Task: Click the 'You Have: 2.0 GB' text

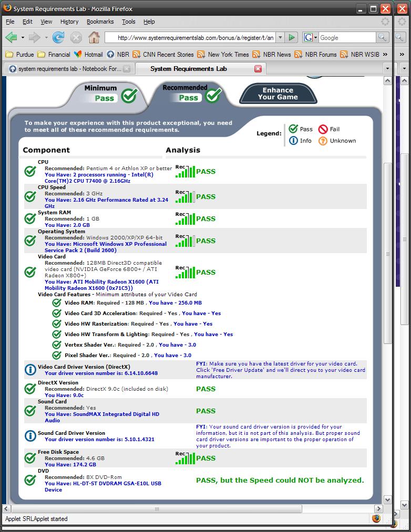Action: (67, 225)
